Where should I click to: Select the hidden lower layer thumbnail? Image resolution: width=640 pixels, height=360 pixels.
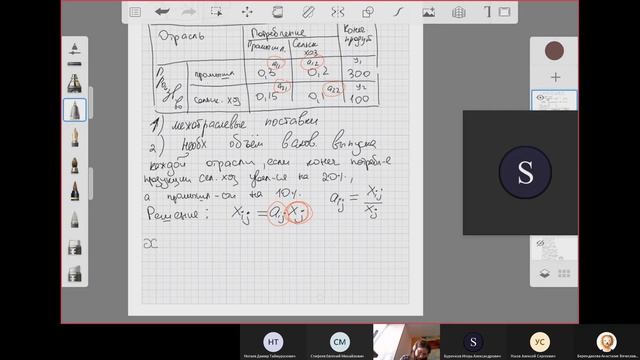click(x=554, y=249)
